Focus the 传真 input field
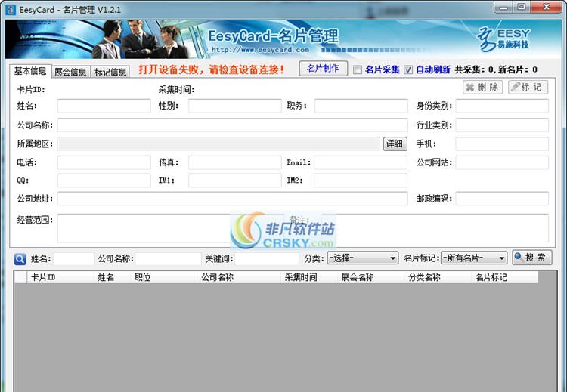567x392 pixels. (234, 162)
